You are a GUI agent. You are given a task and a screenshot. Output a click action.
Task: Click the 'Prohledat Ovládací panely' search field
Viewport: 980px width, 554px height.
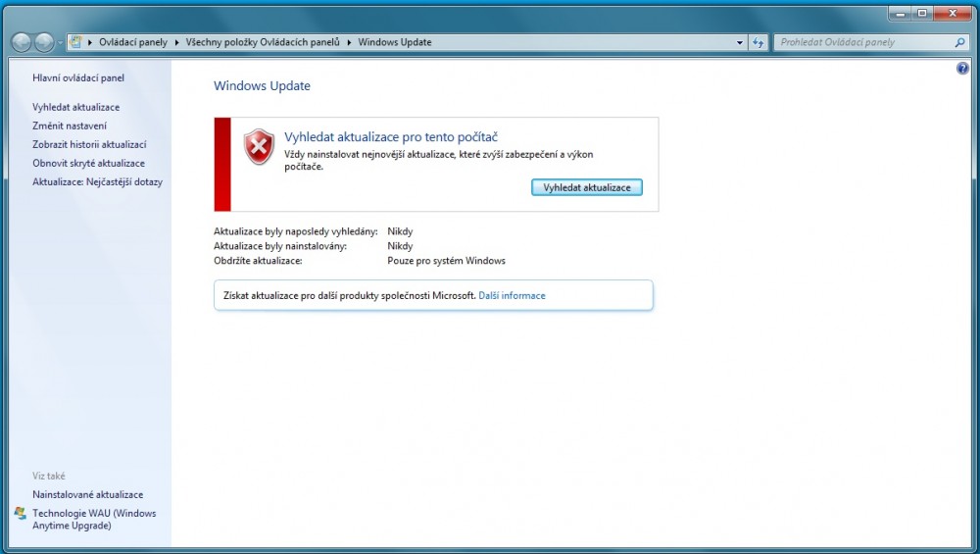coord(862,43)
